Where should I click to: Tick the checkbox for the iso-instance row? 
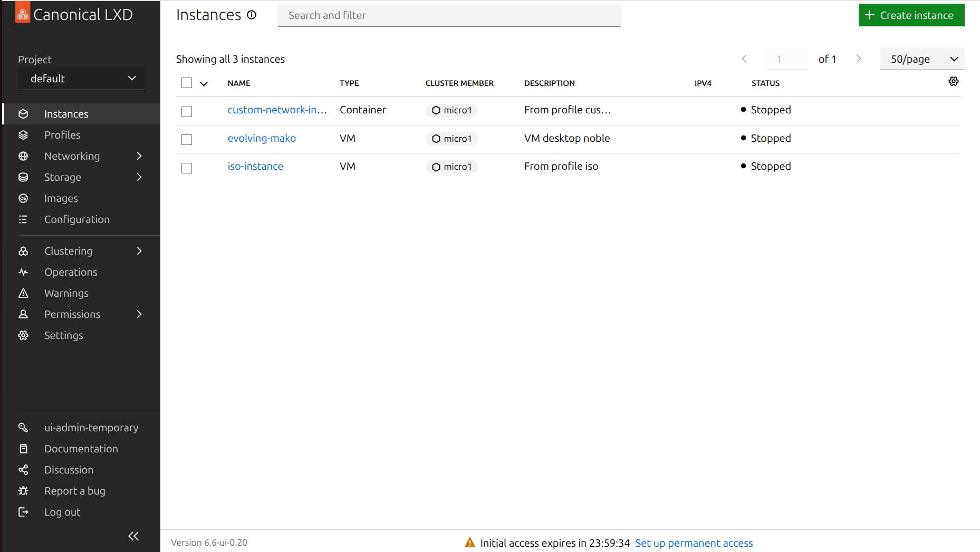(x=187, y=168)
